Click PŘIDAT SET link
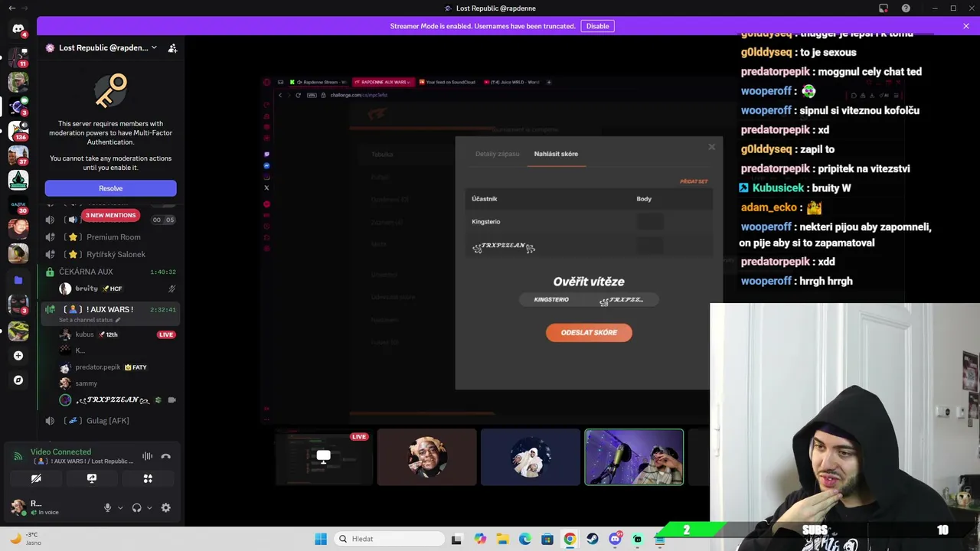 pyautogui.click(x=694, y=181)
